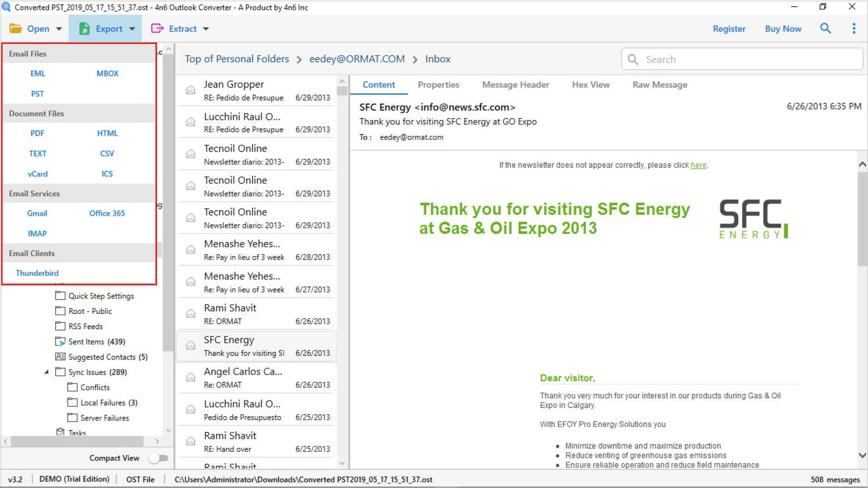
Task: Click the green Export file icon
Action: tap(84, 28)
